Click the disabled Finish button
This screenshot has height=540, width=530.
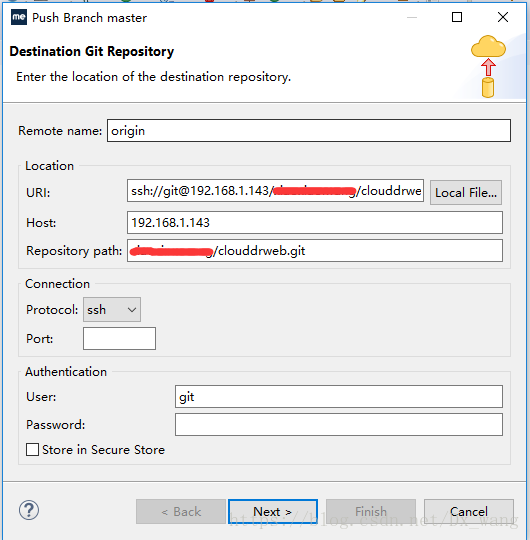[371, 511]
